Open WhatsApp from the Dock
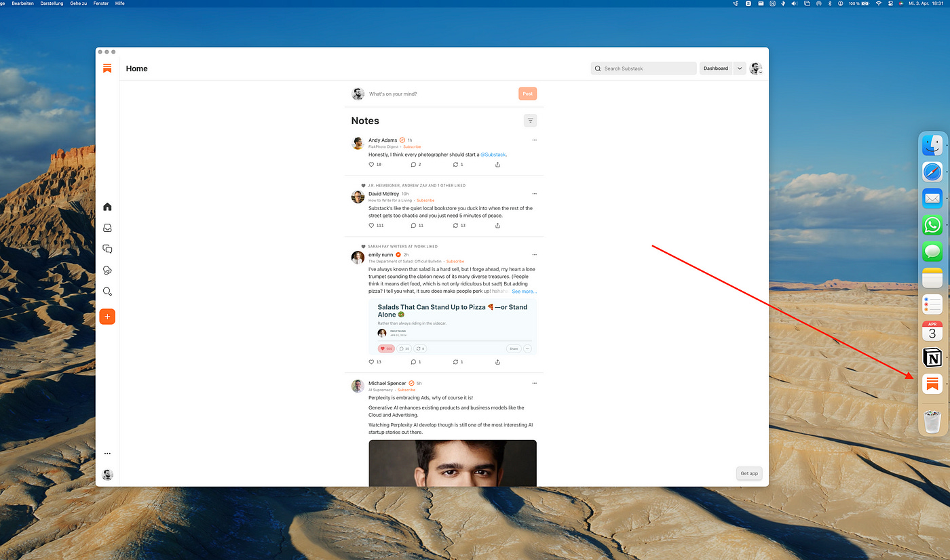This screenshot has height=560, width=950. pyautogui.click(x=932, y=225)
